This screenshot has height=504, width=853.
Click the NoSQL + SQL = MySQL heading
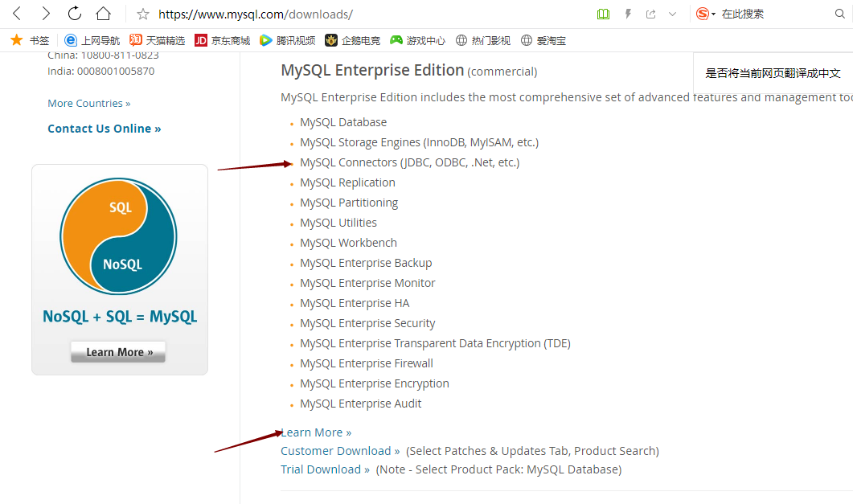120,317
